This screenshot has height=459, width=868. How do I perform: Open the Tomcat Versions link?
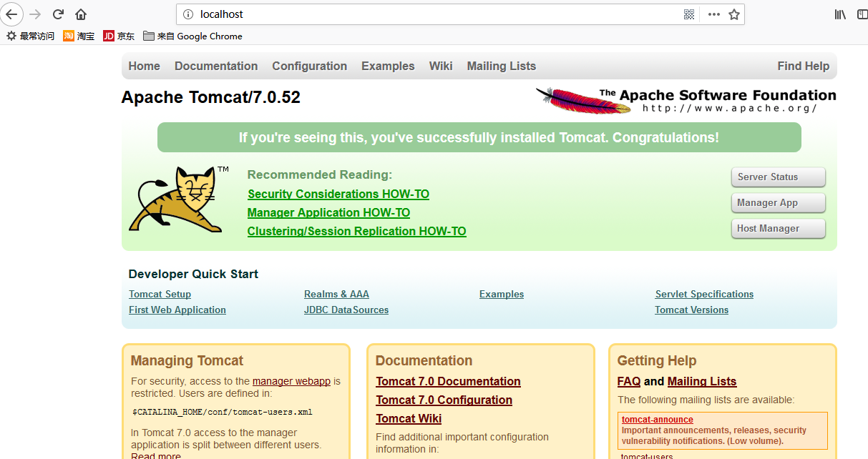(x=691, y=310)
